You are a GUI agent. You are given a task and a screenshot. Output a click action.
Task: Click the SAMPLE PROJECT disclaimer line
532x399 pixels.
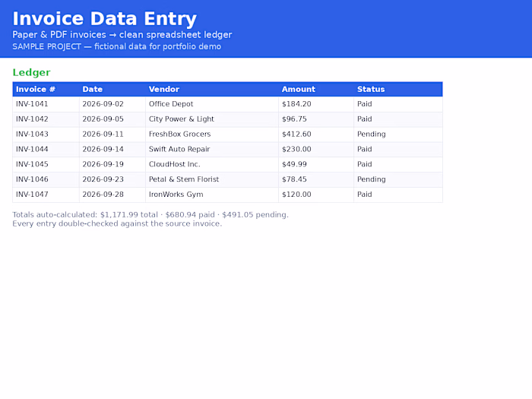pos(117,46)
